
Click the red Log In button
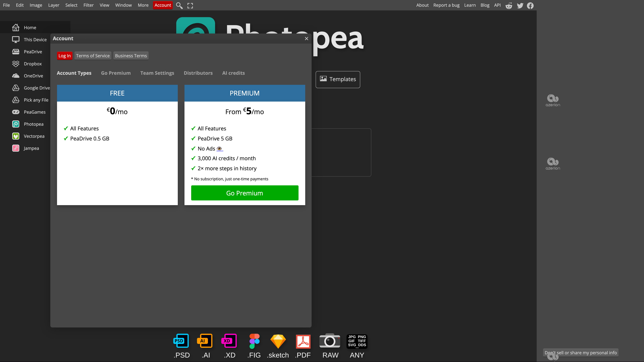(65, 56)
